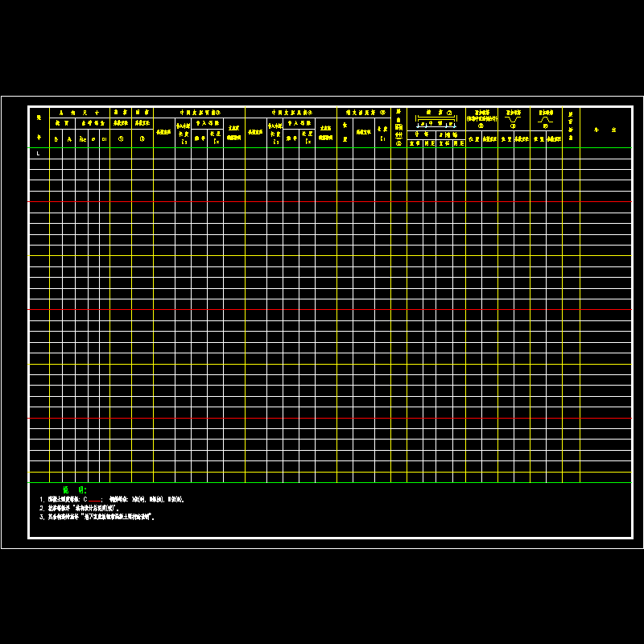Screen dimensions: 644x644
Task: Click the "B" column header cell
Action: [x=56, y=139]
